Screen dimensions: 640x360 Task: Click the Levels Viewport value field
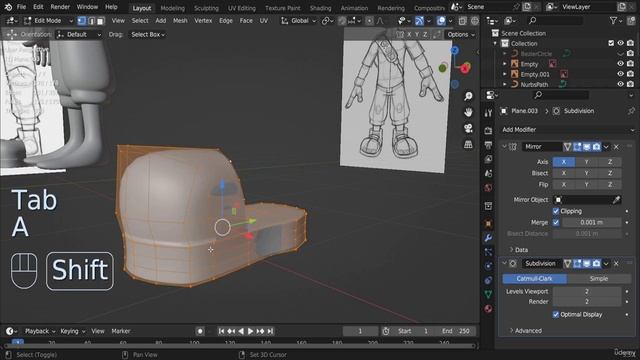coord(587,291)
